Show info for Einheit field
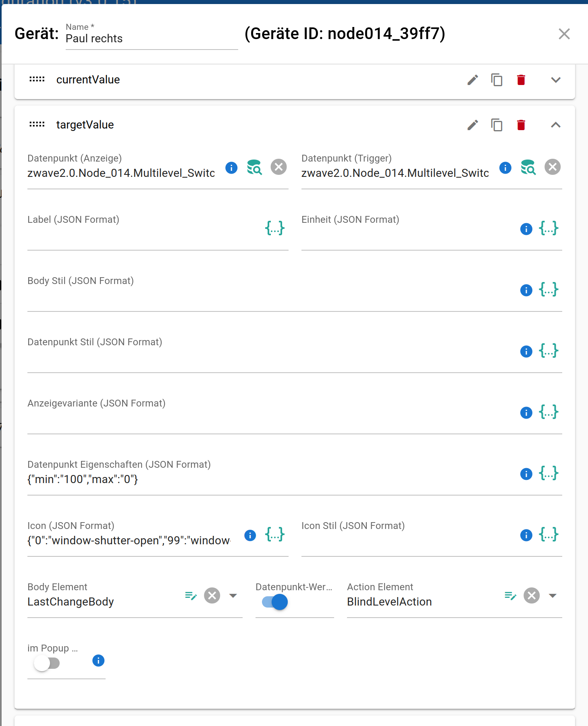This screenshot has height=726, width=588. tap(526, 229)
